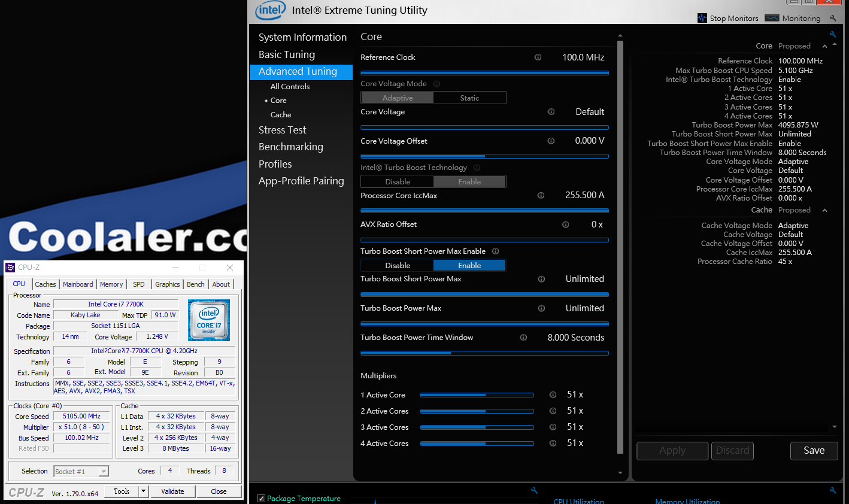Viewport: 849px width, 504px height.
Task: Click info icon next to Reference Clock
Action: (x=538, y=57)
